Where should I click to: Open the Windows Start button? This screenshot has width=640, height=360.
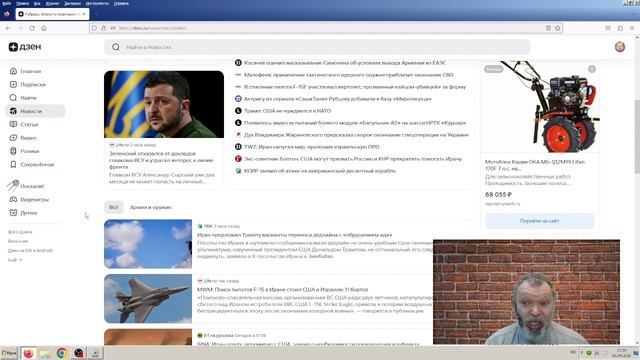point(9,353)
